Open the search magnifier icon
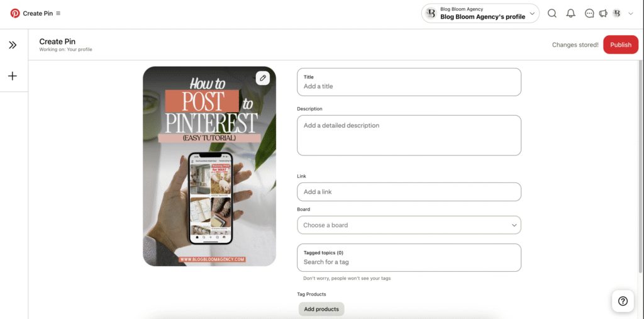Image resolution: width=644 pixels, height=319 pixels. [552, 13]
